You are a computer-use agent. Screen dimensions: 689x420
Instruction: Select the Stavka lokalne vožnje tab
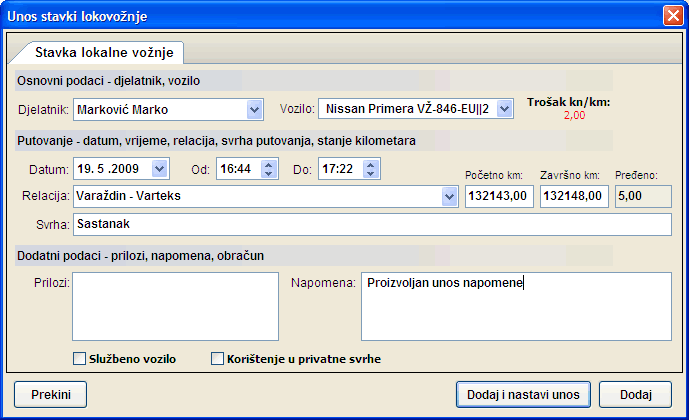coord(103,52)
